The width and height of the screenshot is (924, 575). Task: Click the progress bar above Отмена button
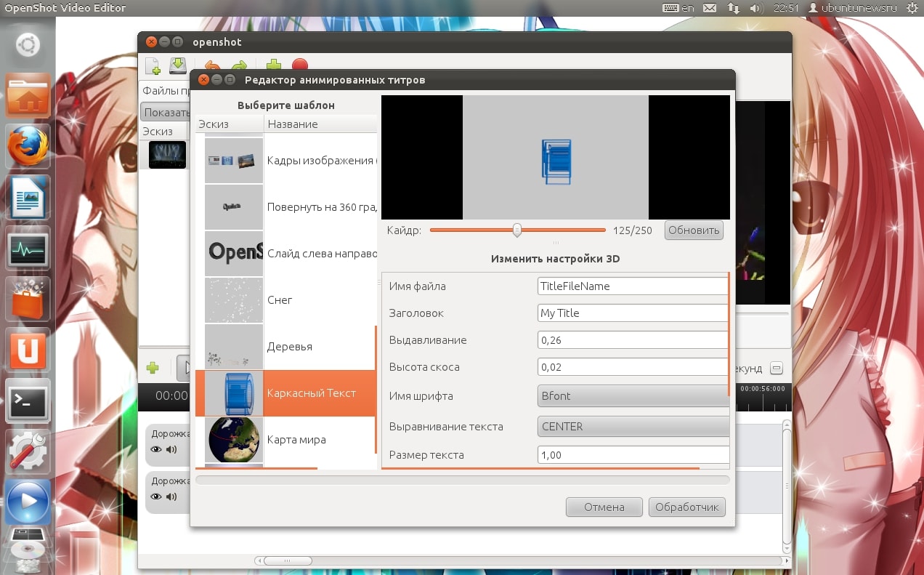coord(463,480)
